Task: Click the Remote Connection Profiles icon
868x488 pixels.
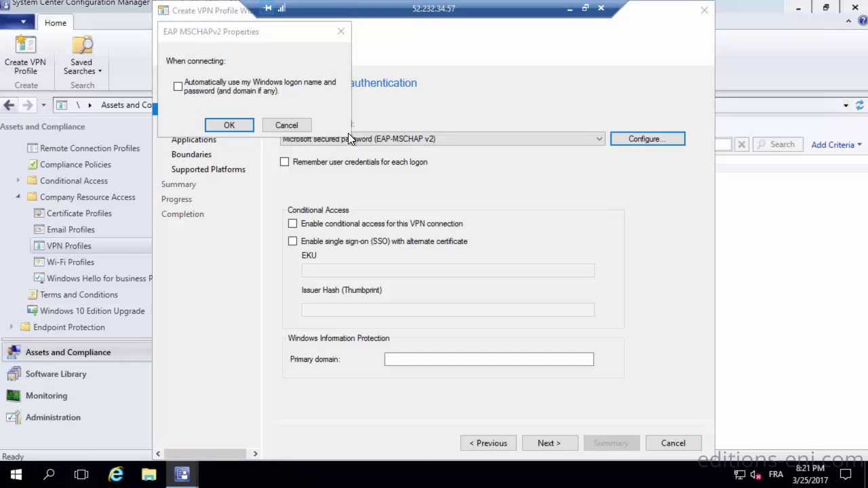Action: [x=32, y=148]
